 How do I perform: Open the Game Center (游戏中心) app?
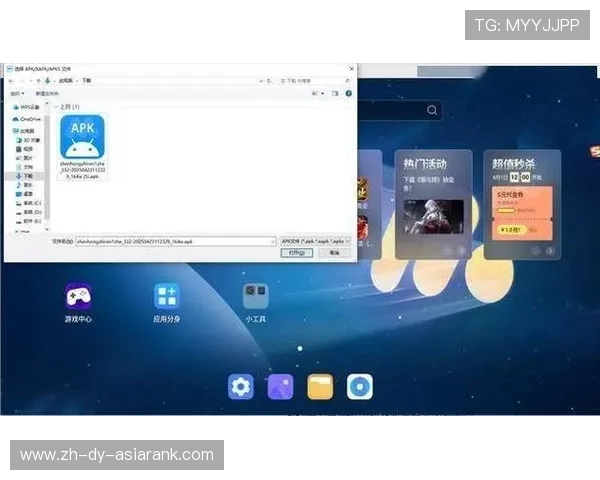tap(78, 302)
